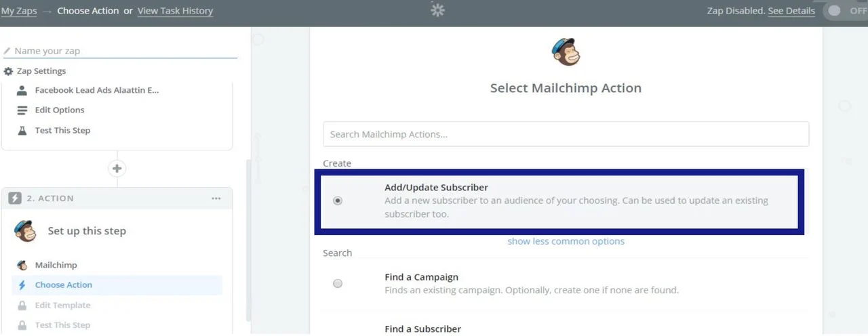868x336 pixels.
Task: Open the My Zaps breadcrumb link
Action: pyautogui.click(x=18, y=11)
